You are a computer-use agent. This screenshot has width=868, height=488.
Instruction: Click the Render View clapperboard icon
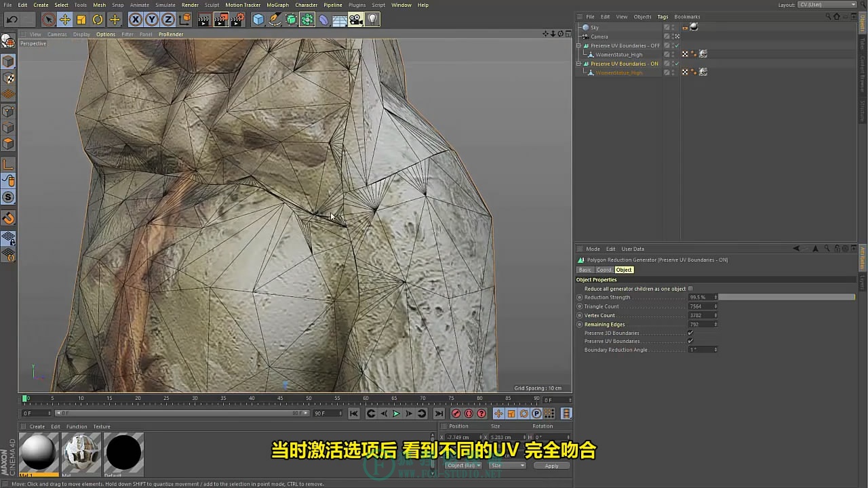click(x=204, y=20)
